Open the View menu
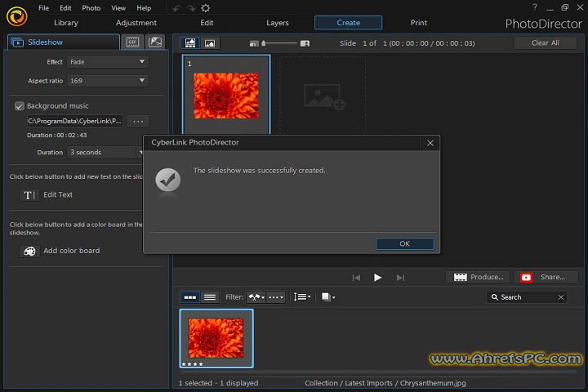Viewport: 588px width, 392px height. click(x=118, y=8)
